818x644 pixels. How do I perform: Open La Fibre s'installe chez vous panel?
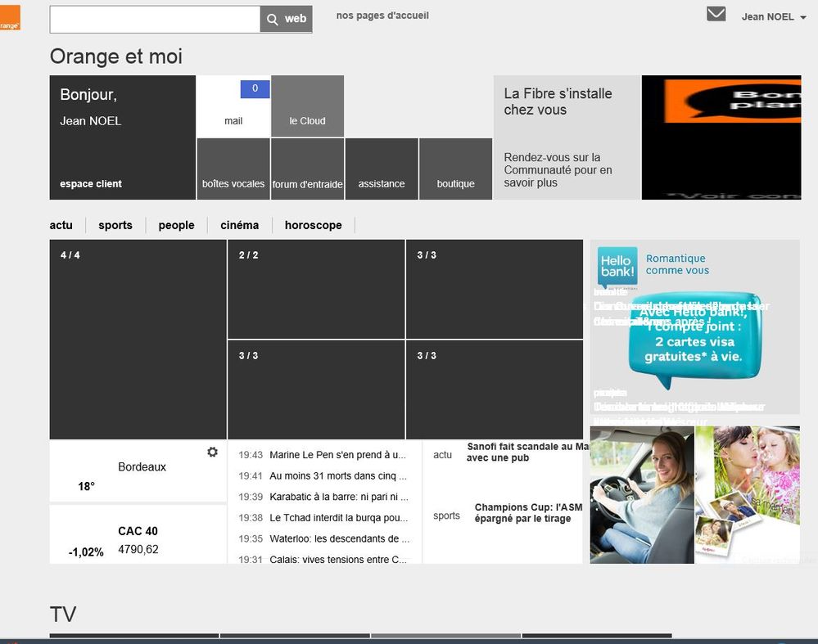tap(567, 137)
